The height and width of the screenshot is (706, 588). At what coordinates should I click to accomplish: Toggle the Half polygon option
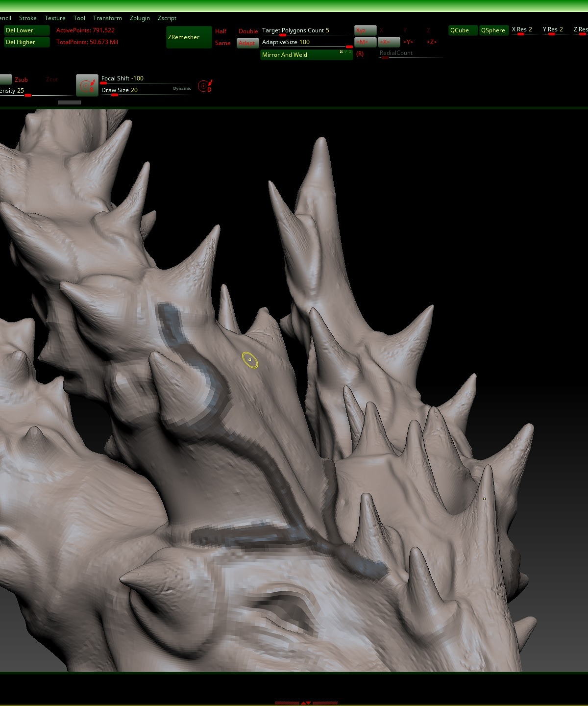221,31
